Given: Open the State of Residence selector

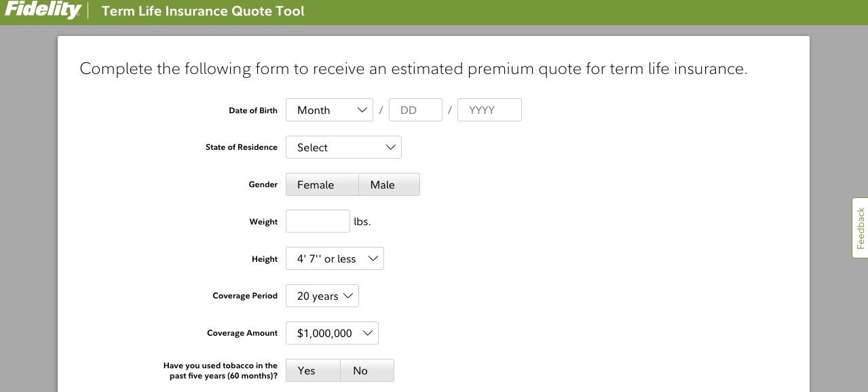Looking at the screenshot, I should click(343, 147).
